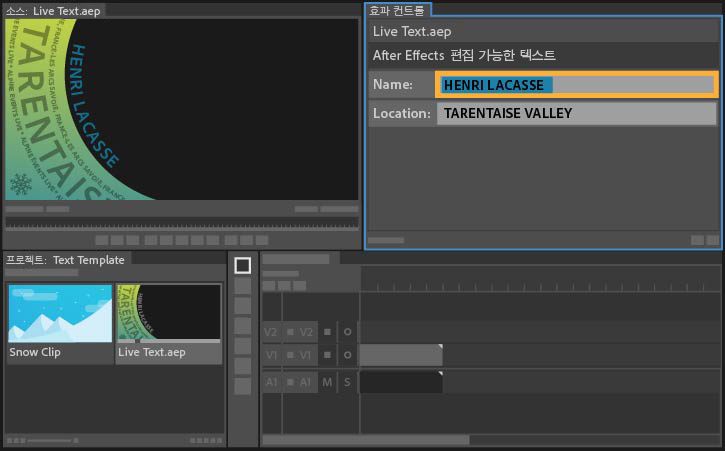Edit the Location field TARENTAISE VALLEY
725x451 pixels.
coord(577,113)
